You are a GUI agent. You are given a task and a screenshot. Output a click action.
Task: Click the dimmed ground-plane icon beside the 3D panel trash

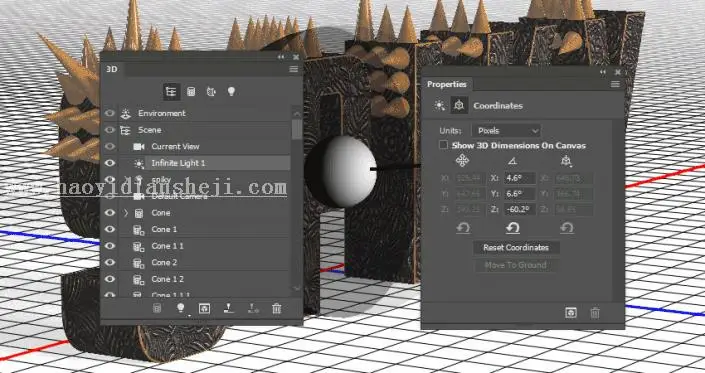[253, 308]
